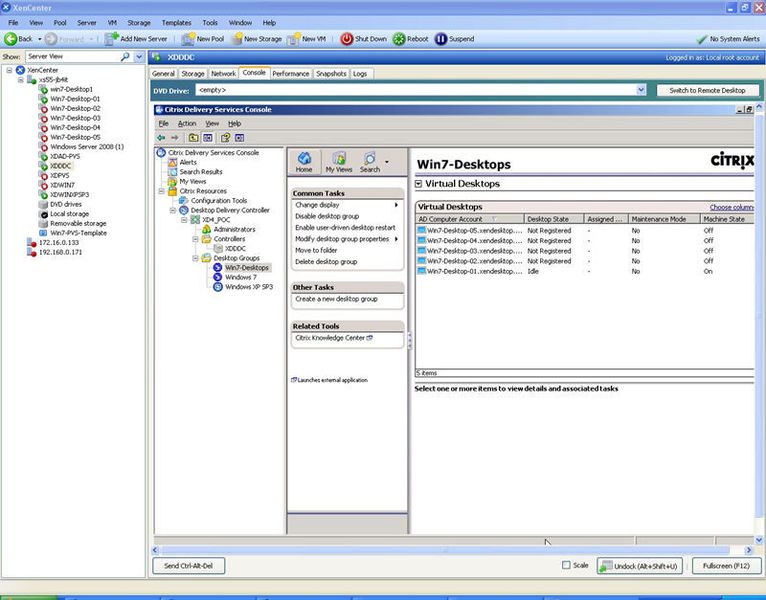Click the 172.16.0.133 server icon
This screenshot has width=766, height=600.
32,243
